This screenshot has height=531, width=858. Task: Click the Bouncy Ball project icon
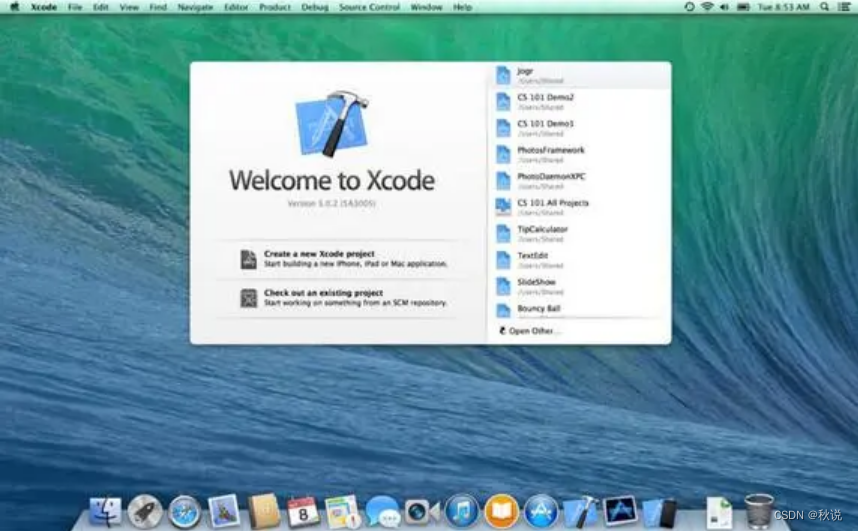(503, 310)
